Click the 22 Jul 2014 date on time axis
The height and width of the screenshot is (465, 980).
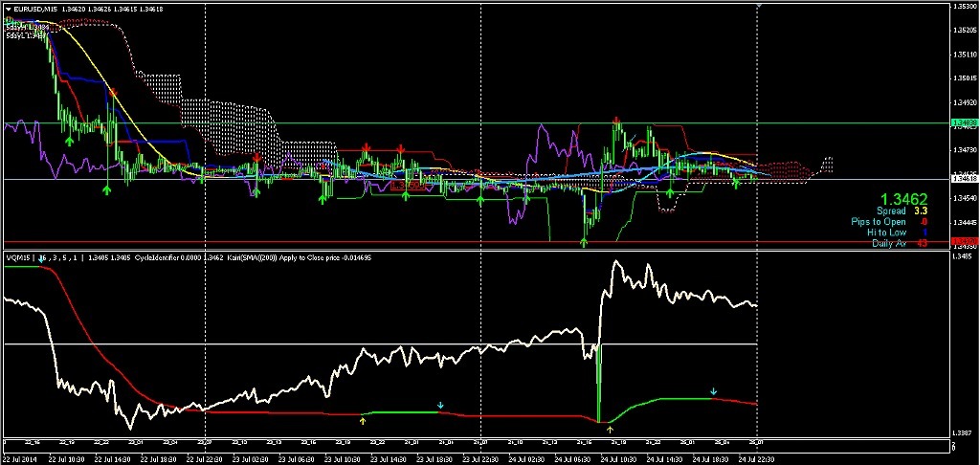point(21,458)
